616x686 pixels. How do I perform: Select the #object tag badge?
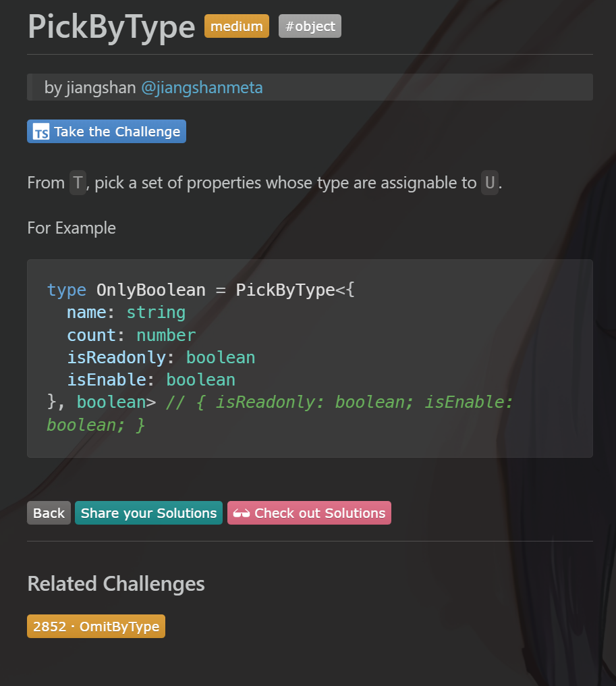tap(310, 26)
